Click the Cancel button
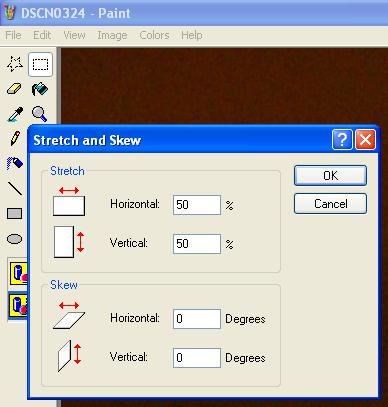Viewport: 388px width, 407px height. 330,203
